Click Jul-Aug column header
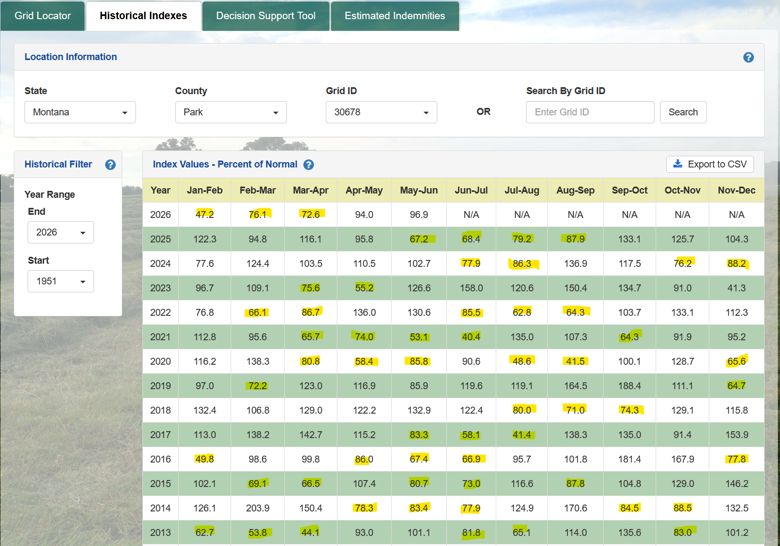This screenshot has height=546, width=780. (522, 190)
